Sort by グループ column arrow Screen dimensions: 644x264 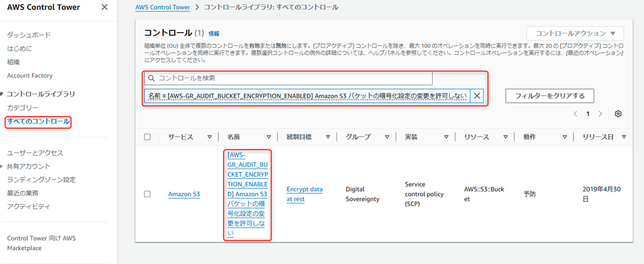coord(387,137)
